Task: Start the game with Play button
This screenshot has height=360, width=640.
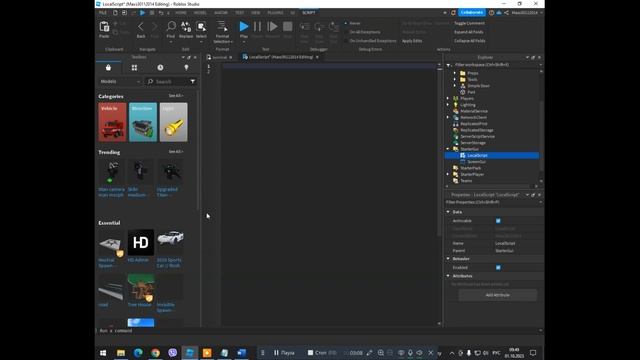Action: point(244,27)
